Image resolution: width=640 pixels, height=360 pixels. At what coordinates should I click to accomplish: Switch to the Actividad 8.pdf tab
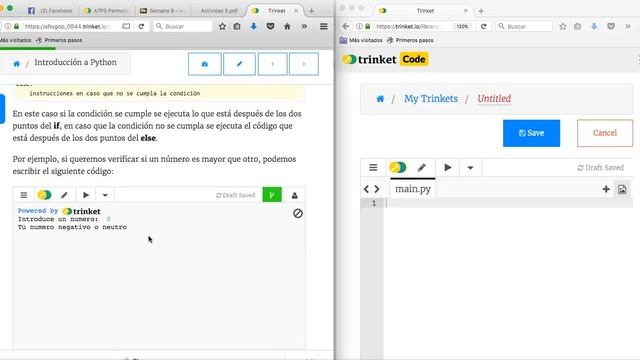[218, 11]
